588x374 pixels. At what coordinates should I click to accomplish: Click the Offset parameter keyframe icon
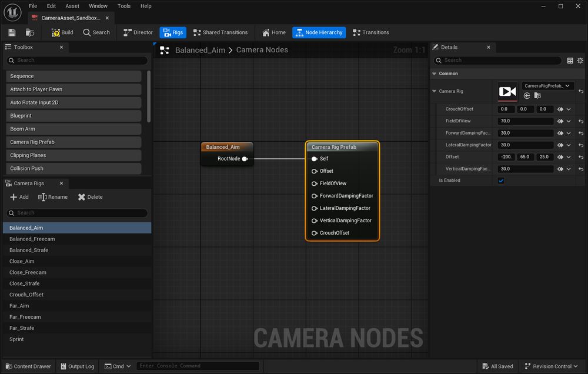(x=560, y=157)
